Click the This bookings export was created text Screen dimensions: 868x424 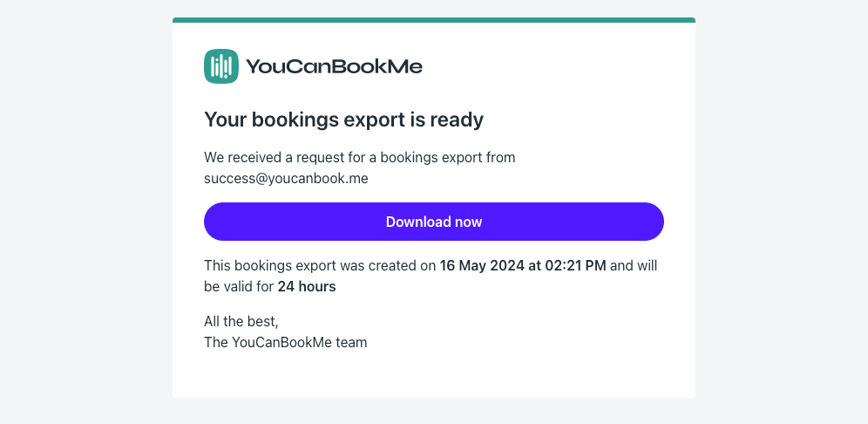coord(312,265)
